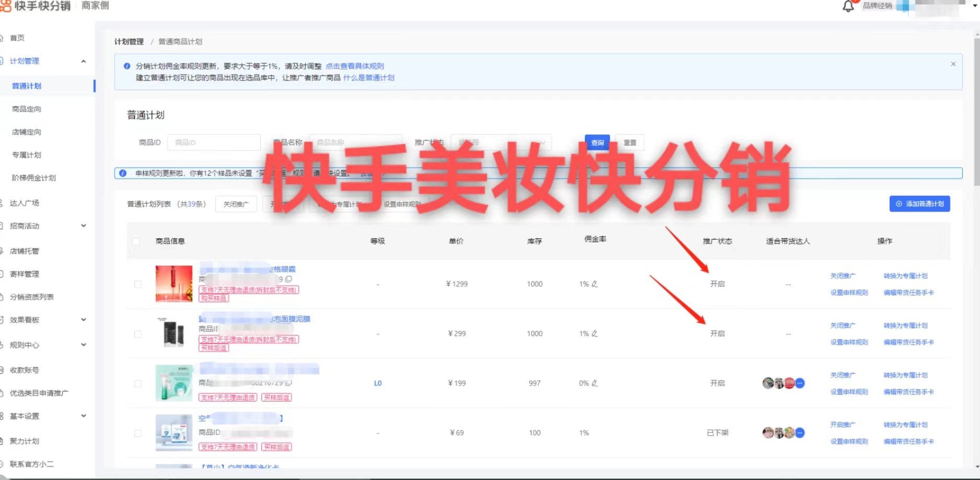Viewport: 980px width, 480px height.
Task: Click the blue 查询 search button
Action: click(x=596, y=142)
